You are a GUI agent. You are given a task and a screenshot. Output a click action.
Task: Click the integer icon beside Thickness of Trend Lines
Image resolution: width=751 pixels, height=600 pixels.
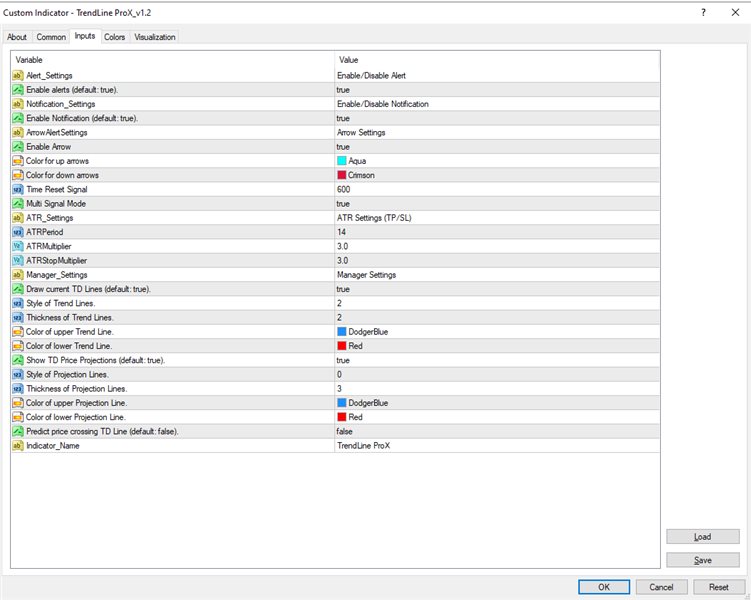pyautogui.click(x=18, y=317)
